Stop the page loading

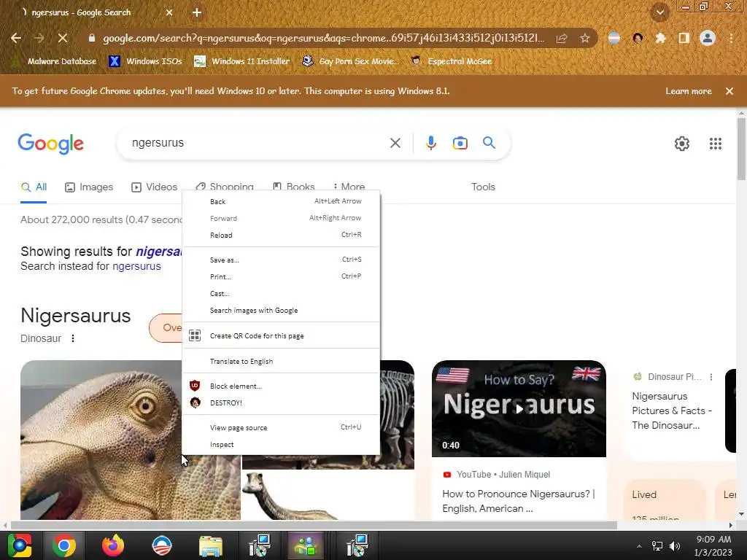pyautogui.click(x=63, y=38)
